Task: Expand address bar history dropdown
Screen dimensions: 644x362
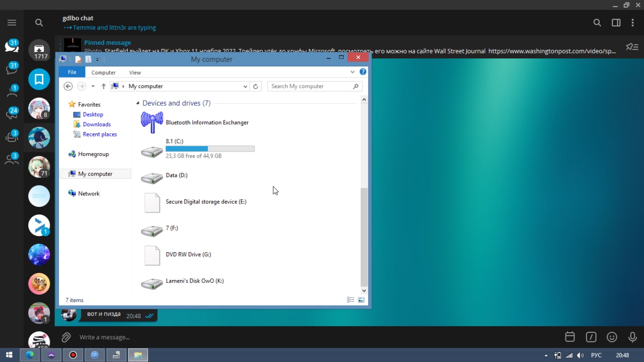Action: tap(245, 86)
